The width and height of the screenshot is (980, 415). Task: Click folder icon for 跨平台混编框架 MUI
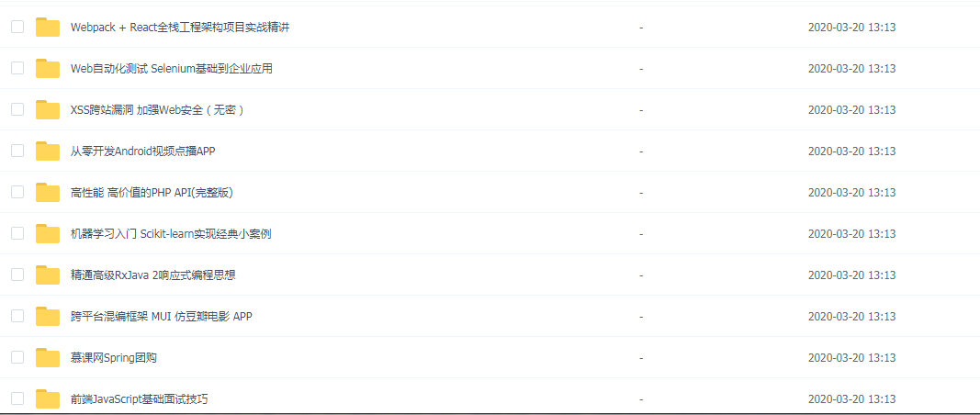[48, 316]
